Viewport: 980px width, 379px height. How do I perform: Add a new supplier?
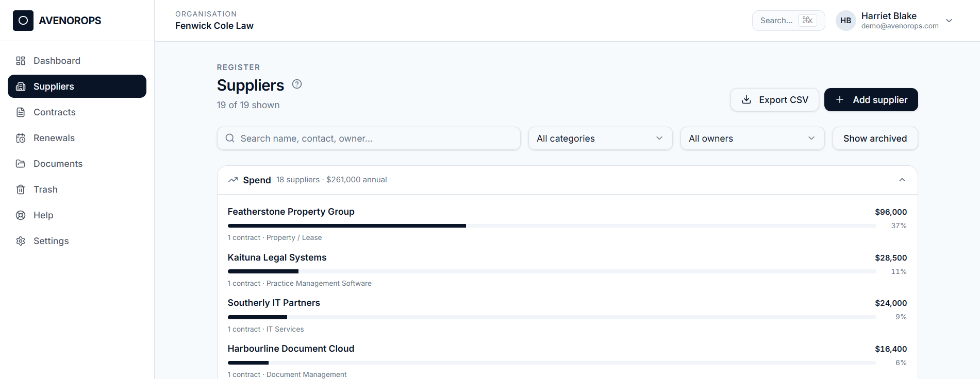pyautogui.click(x=871, y=100)
